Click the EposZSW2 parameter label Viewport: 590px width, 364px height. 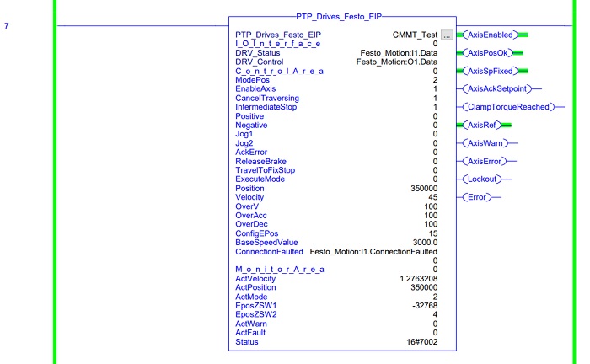click(x=256, y=315)
